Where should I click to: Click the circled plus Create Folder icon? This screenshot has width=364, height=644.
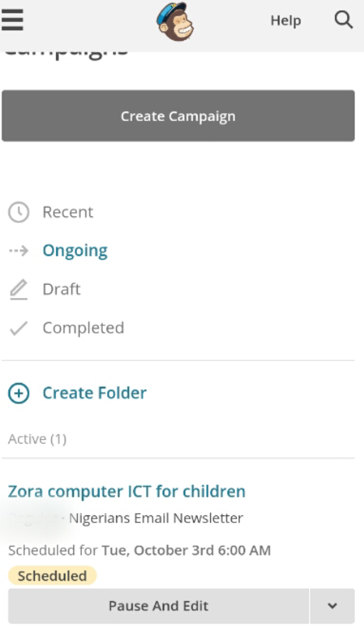pyautogui.click(x=19, y=393)
